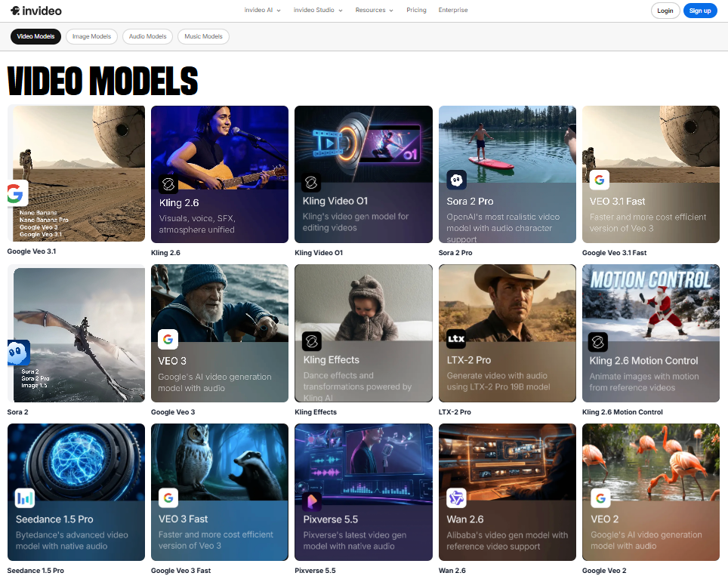Click the Wan icon on Wan 2.6 card

(456, 498)
